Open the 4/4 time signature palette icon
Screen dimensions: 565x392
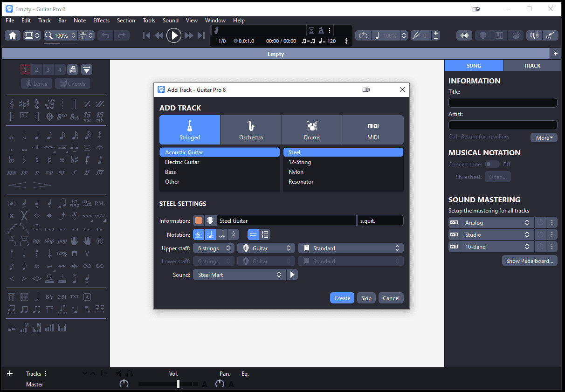(x=37, y=103)
